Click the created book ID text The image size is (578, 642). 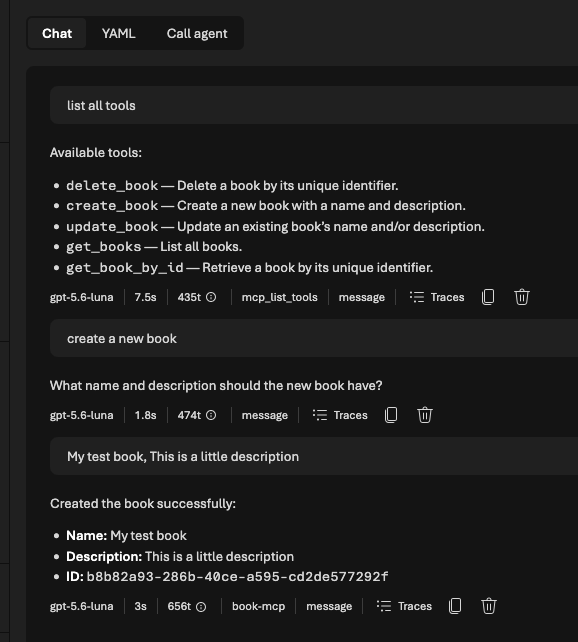(237, 576)
